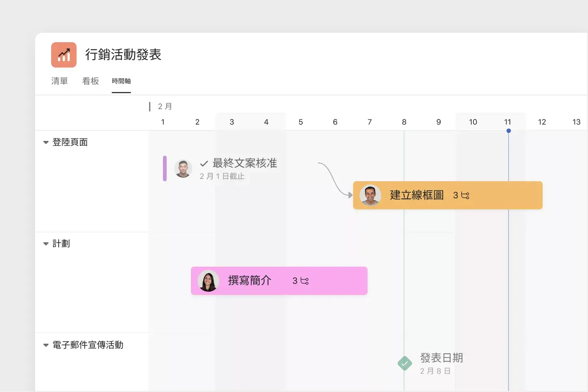588x392 pixels.
Task: Switch to the 清單 tab
Action: pyautogui.click(x=59, y=81)
